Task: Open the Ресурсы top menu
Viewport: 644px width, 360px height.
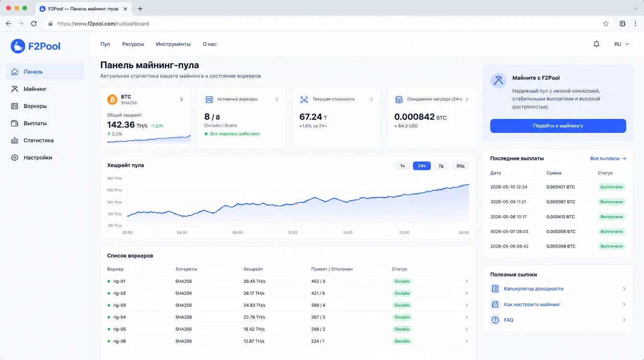Action: coord(133,44)
